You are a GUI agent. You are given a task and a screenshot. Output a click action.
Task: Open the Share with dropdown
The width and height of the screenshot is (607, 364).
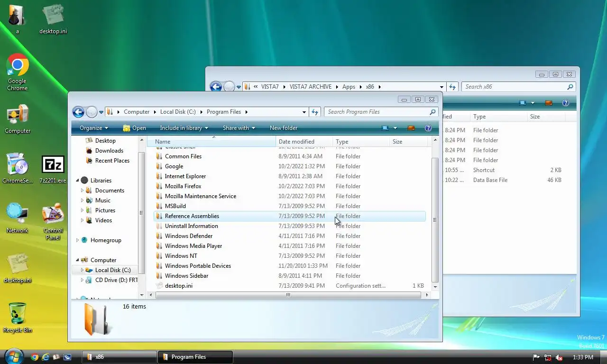(x=239, y=128)
